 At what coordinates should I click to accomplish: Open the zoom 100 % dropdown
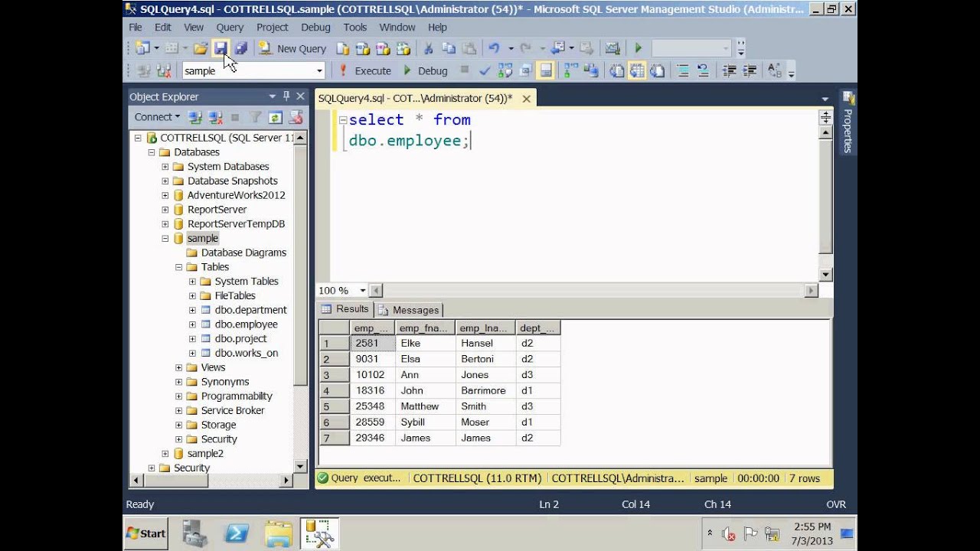363,291
